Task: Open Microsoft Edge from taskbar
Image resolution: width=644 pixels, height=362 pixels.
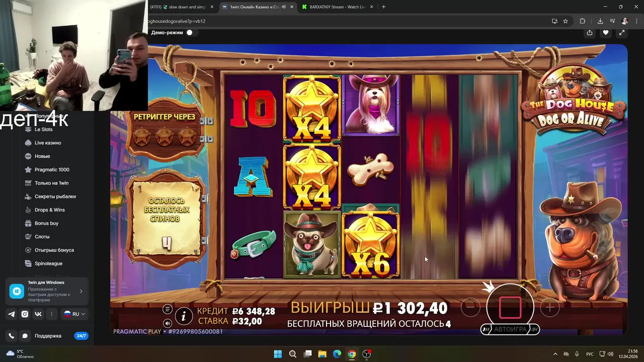Action: tap(337, 354)
